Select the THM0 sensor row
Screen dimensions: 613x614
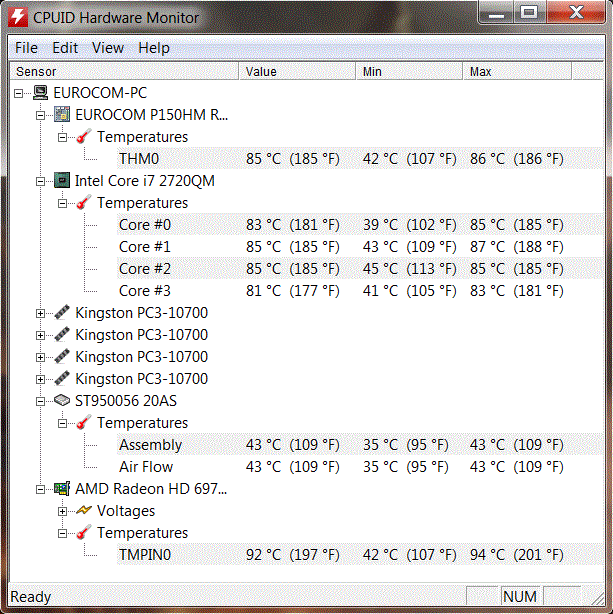pos(360,159)
